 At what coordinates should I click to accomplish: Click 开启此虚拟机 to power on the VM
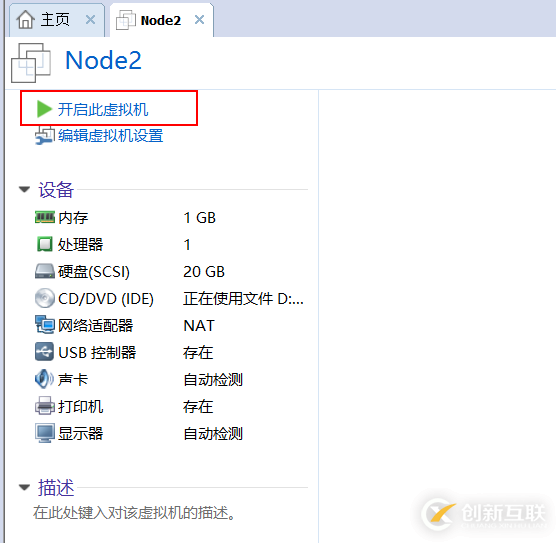tap(103, 109)
